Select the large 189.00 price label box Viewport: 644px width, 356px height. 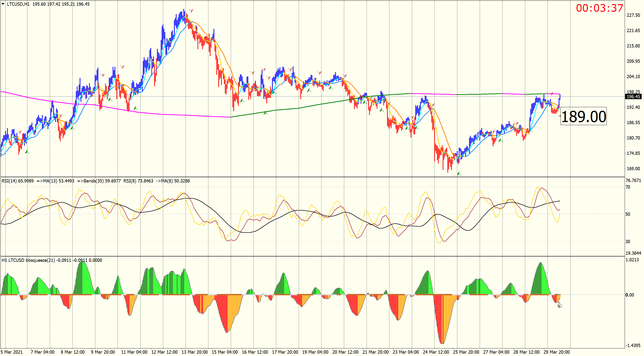pyautogui.click(x=583, y=116)
